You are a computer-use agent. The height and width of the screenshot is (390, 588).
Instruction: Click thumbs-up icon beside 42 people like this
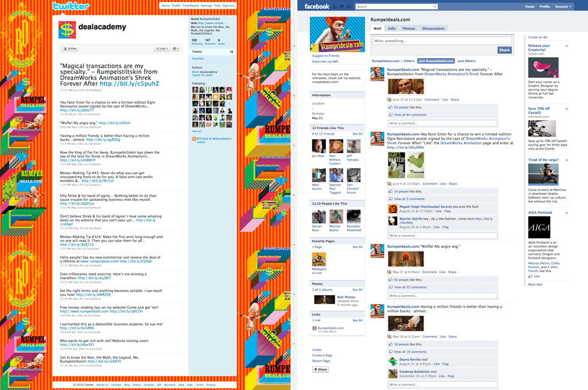(390, 280)
